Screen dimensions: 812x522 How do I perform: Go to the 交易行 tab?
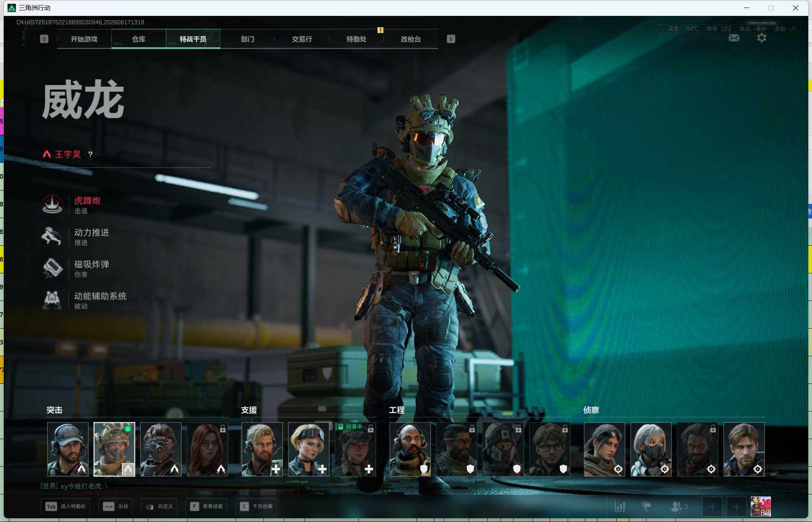pyautogui.click(x=302, y=39)
